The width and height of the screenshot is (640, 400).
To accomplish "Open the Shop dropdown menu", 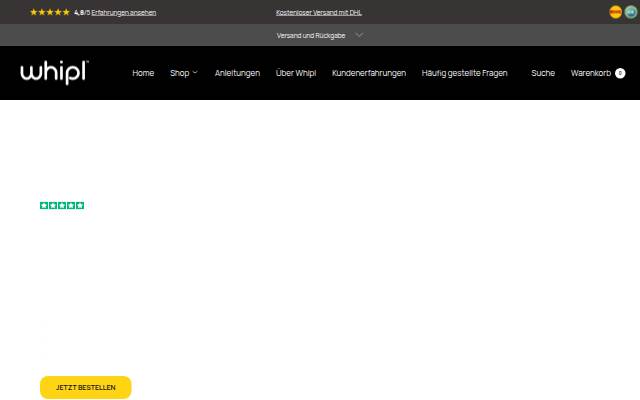I will pos(184,73).
